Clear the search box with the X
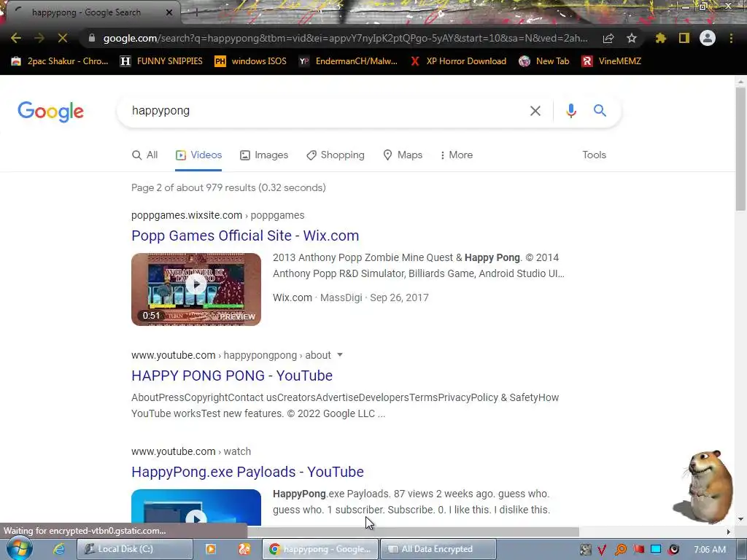The height and width of the screenshot is (560, 747). coord(535,111)
